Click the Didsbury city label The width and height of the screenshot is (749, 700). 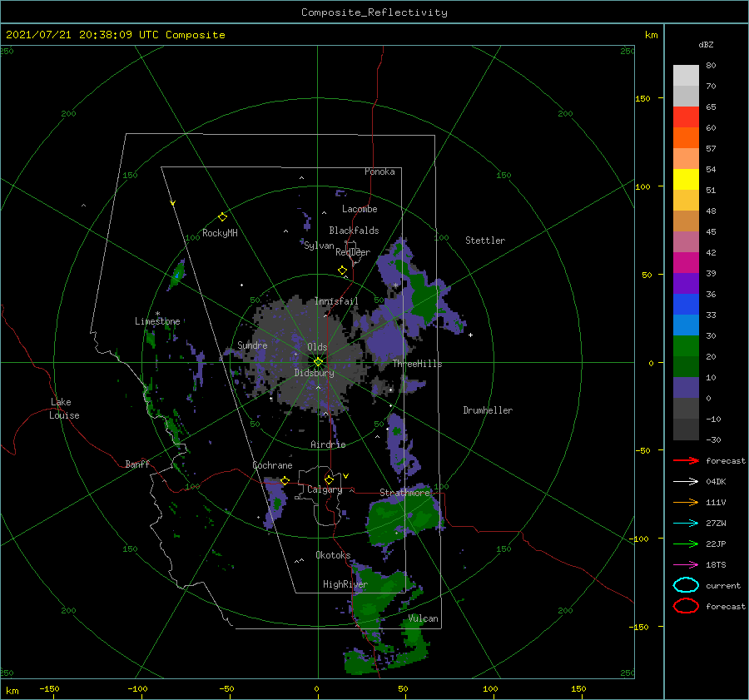[315, 373]
